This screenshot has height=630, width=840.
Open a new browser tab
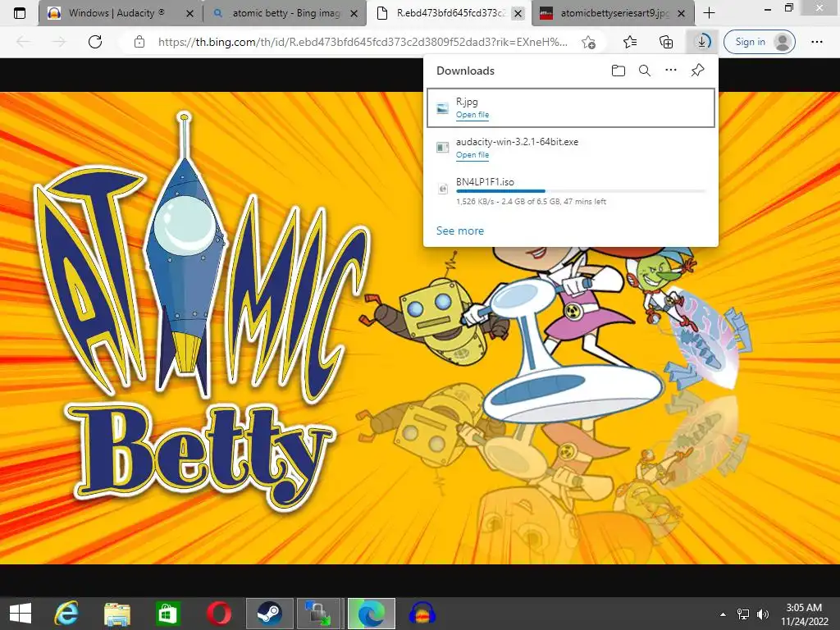(709, 13)
